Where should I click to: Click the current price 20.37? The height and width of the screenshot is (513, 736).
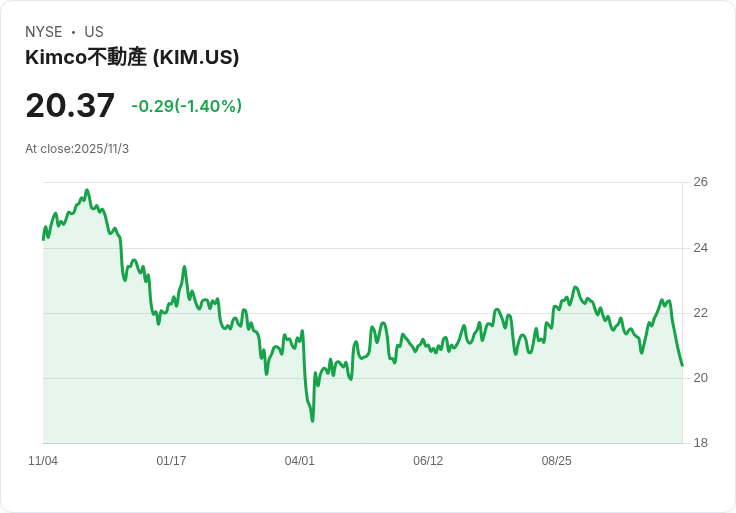(70, 106)
